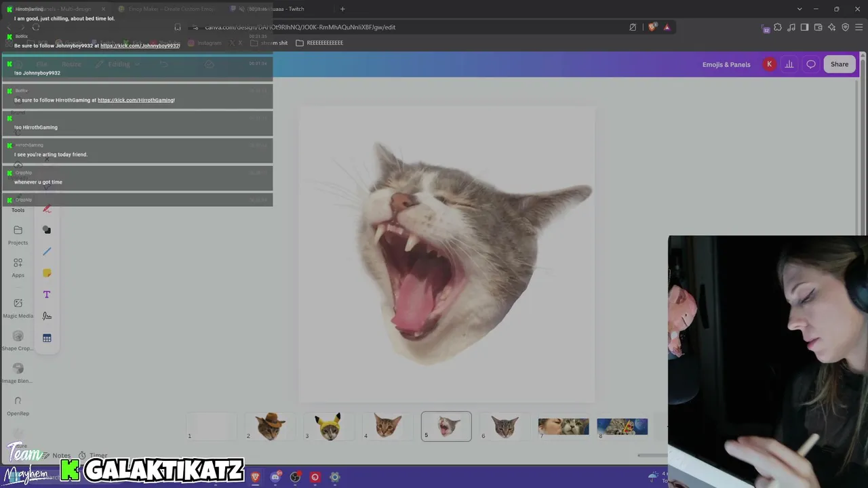Select page 6 tabby cat thumbnail

pos(505,426)
